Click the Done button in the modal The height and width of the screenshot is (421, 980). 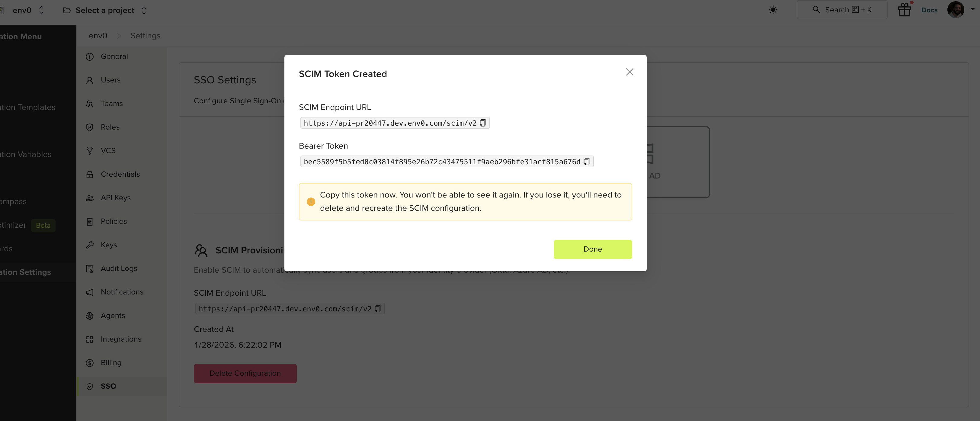coord(592,249)
